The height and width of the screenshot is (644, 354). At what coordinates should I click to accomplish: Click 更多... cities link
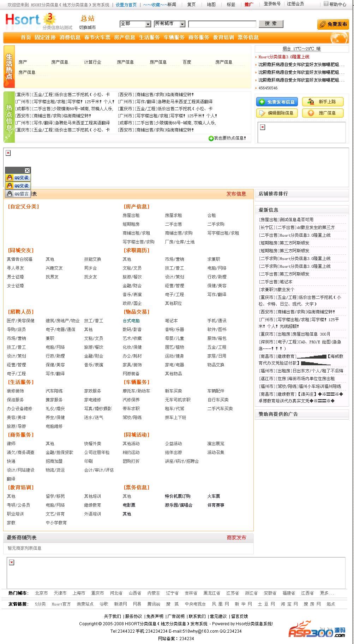[327, 593]
